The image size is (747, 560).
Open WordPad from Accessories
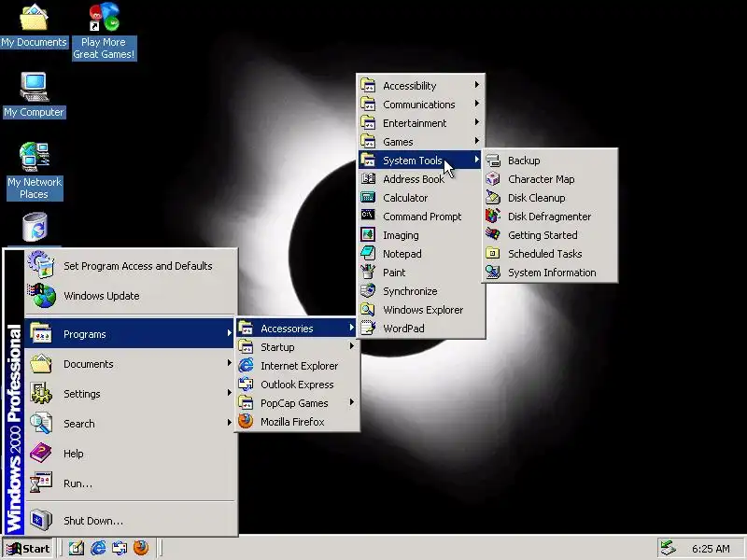419,329
